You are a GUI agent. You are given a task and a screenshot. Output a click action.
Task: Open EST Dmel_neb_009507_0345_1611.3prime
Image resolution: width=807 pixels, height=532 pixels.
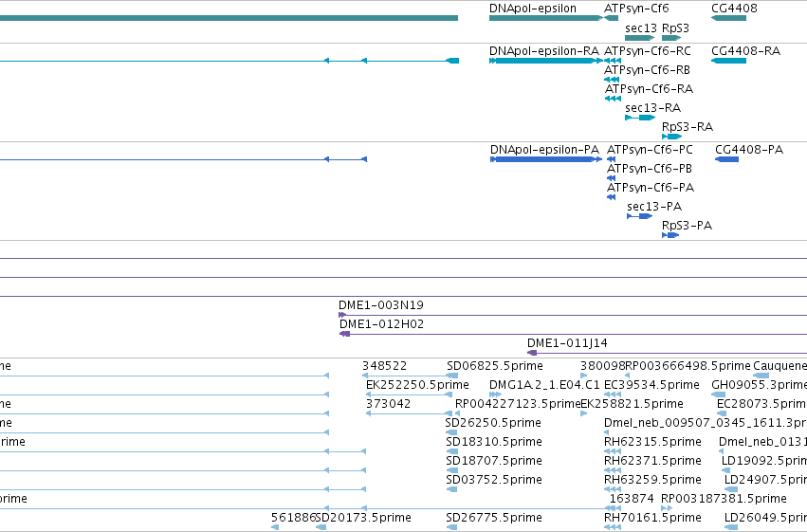click(x=607, y=433)
